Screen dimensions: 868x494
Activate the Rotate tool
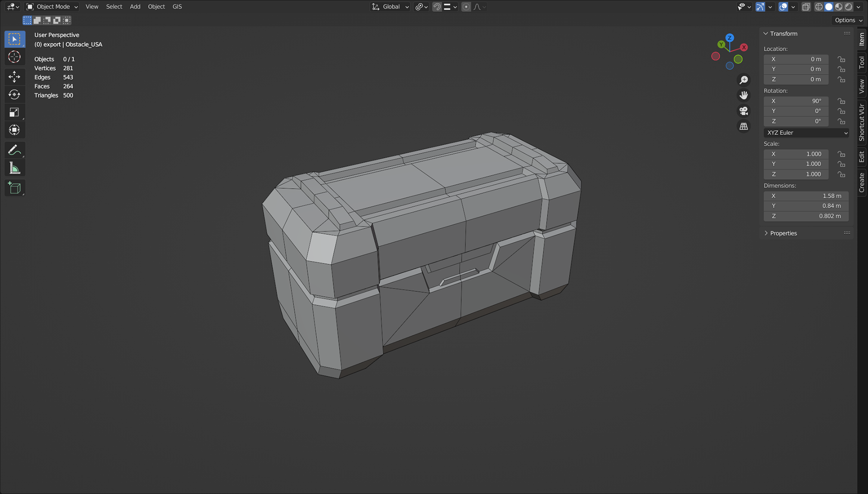(x=14, y=95)
